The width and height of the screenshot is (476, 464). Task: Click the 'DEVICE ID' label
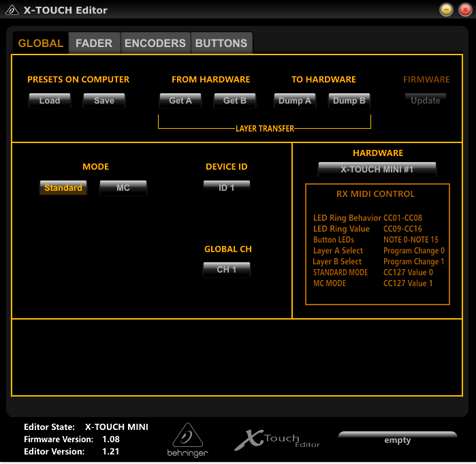coord(227,166)
